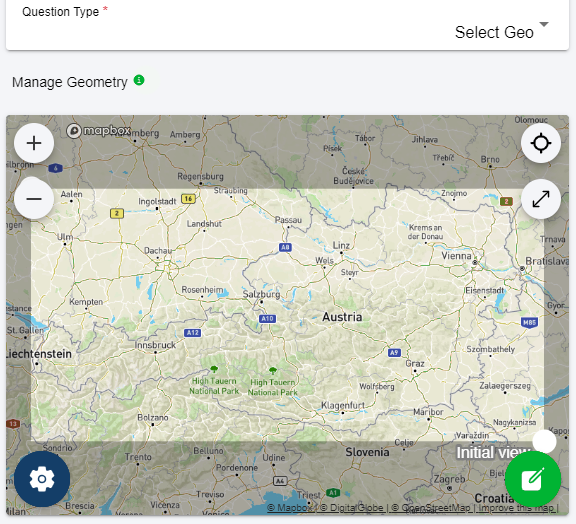This screenshot has width=576, height=524.
Task: Open map settings gear button
Action: point(42,479)
